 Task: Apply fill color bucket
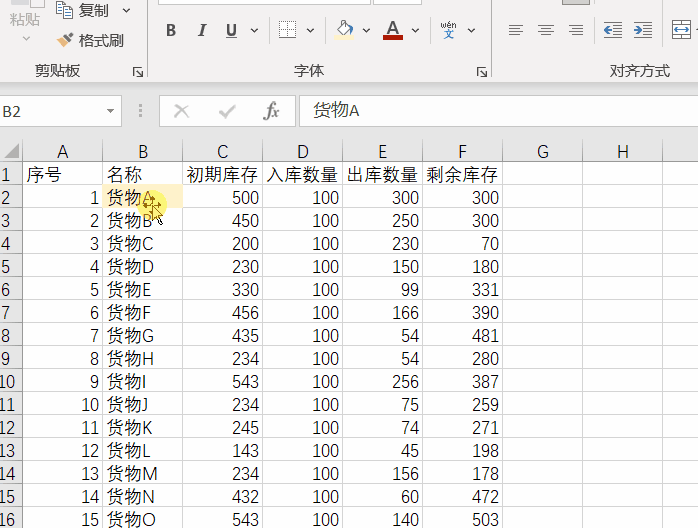344,30
